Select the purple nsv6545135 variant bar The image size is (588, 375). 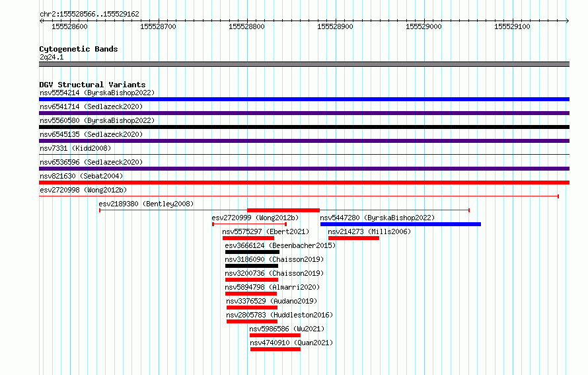[x=304, y=141]
